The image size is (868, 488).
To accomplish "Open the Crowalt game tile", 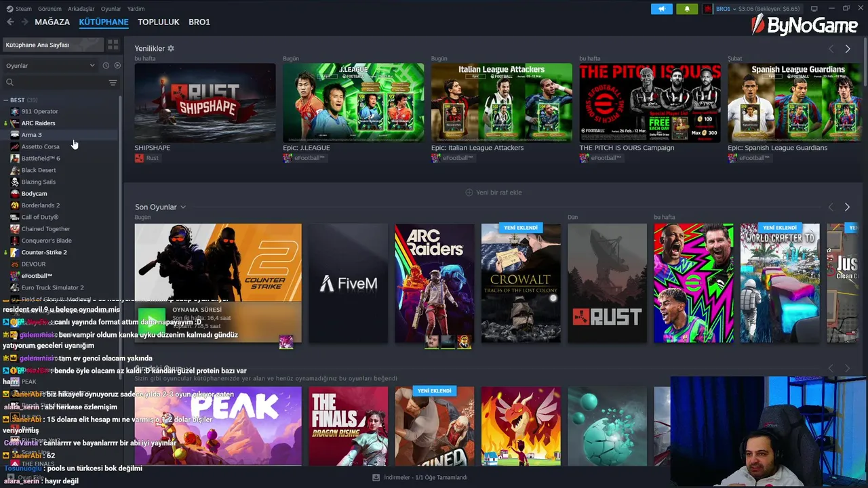I will pyautogui.click(x=521, y=283).
